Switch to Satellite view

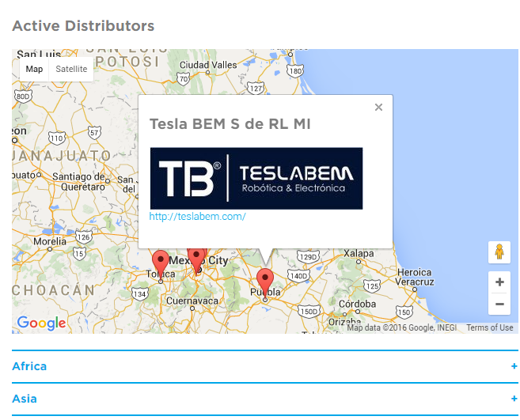[x=71, y=69]
